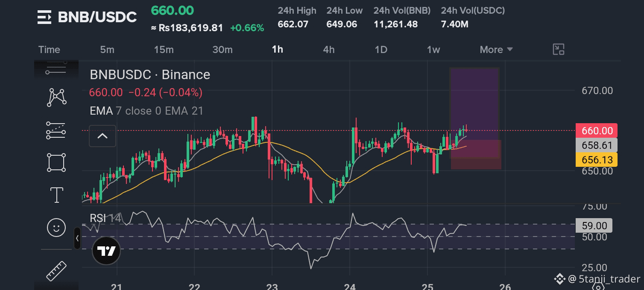Click the BNB/USDC pair title
The image size is (644, 290).
pyautogui.click(x=97, y=17)
